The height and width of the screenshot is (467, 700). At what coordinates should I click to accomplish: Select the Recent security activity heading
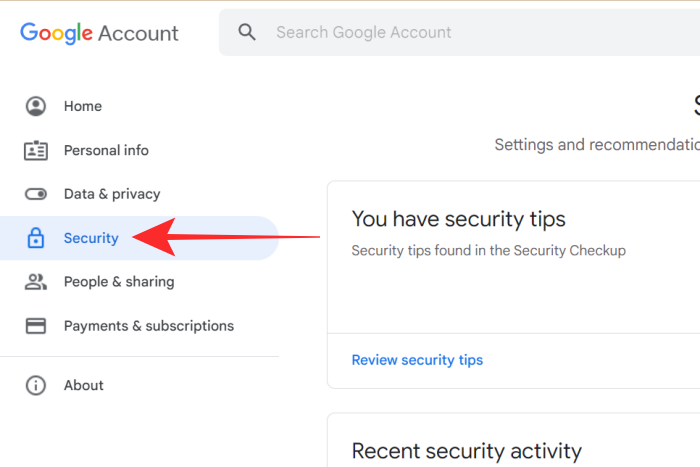466,451
